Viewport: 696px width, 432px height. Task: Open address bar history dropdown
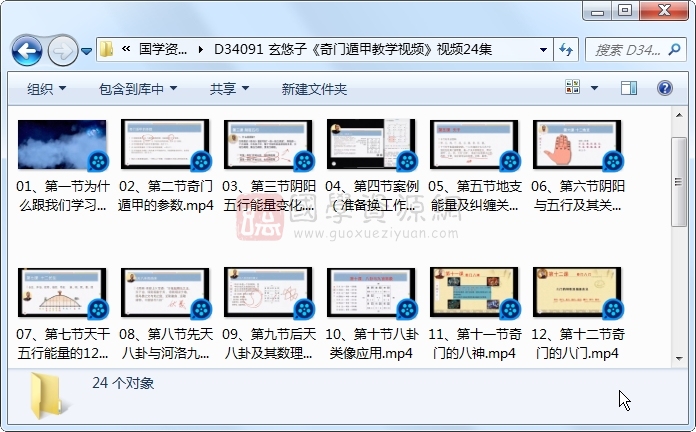pos(543,49)
